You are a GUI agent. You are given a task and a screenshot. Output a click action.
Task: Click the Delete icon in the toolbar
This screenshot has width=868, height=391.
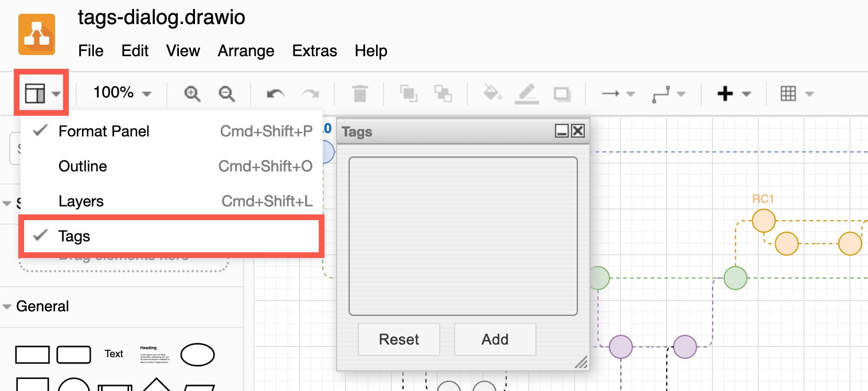[359, 93]
